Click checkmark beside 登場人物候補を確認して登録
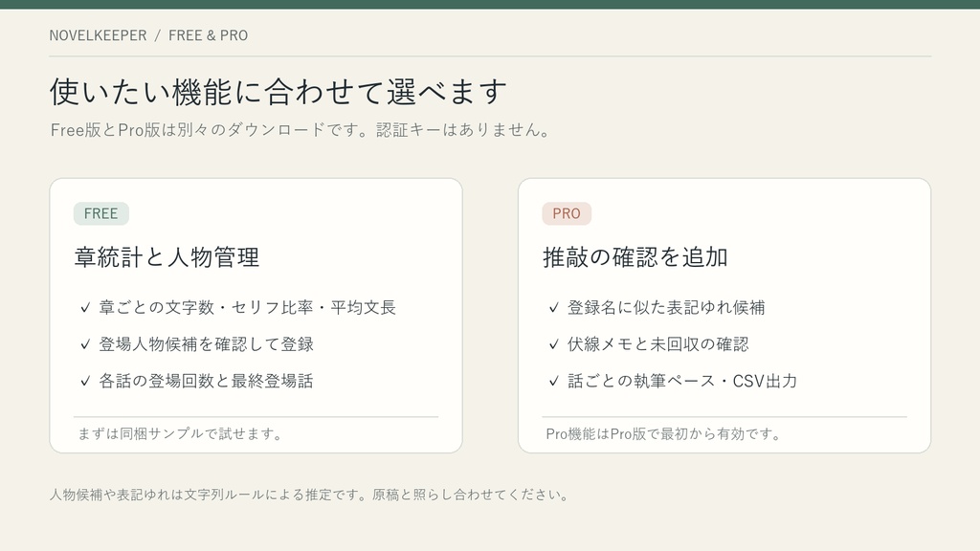Image resolution: width=980 pixels, height=551 pixels. coord(85,344)
